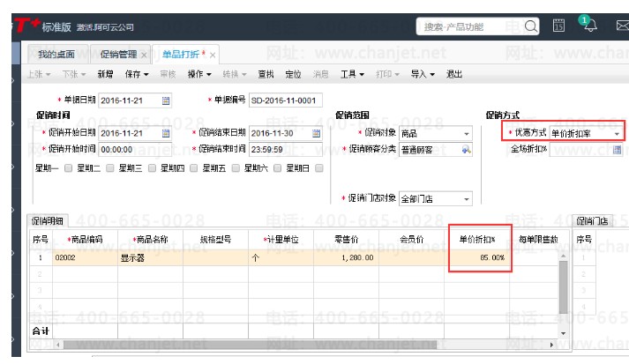Image resolution: width=629 pixels, height=364 pixels.
Task: Select the 促销明细 tab
Action: 48,221
